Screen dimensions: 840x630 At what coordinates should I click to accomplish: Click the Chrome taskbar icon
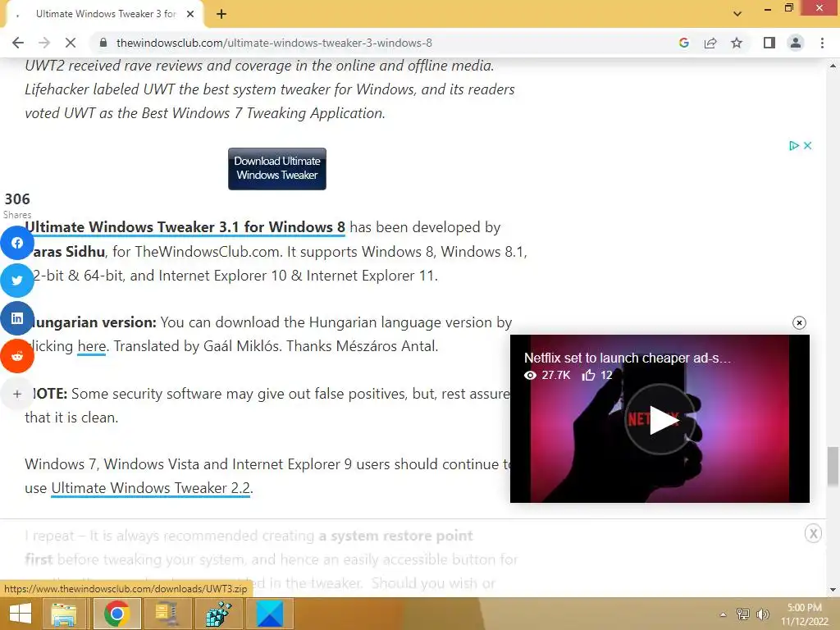pyautogui.click(x=116, y=614)
